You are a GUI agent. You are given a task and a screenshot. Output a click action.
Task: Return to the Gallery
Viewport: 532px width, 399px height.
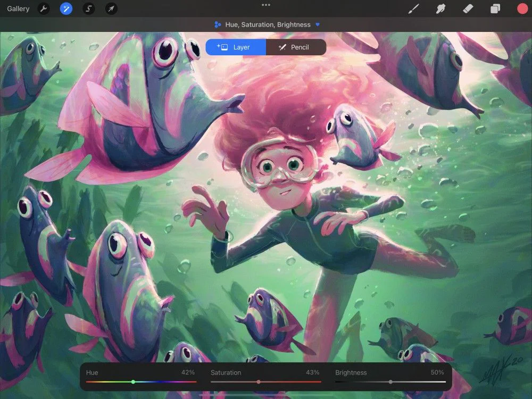18,9
